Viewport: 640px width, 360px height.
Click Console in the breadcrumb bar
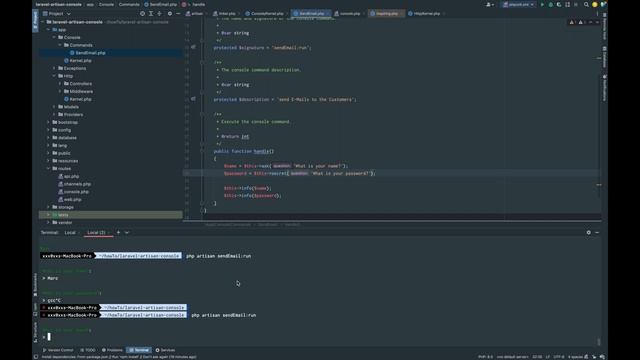point(106,4)
